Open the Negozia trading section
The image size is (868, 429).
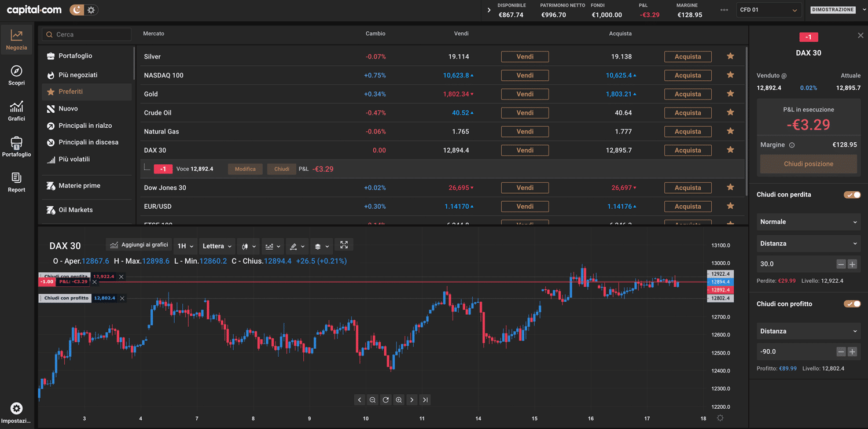click(17, 40)
